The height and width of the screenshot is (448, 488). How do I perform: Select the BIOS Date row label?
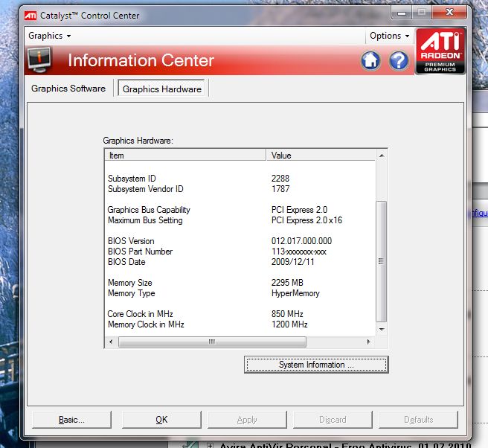coord(126,262)
